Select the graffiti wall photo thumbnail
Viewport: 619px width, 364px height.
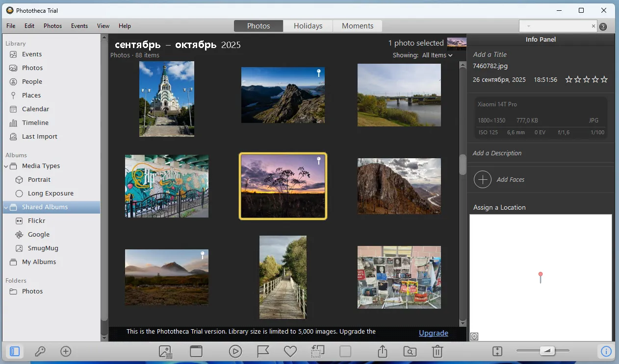tap(167, 186)
